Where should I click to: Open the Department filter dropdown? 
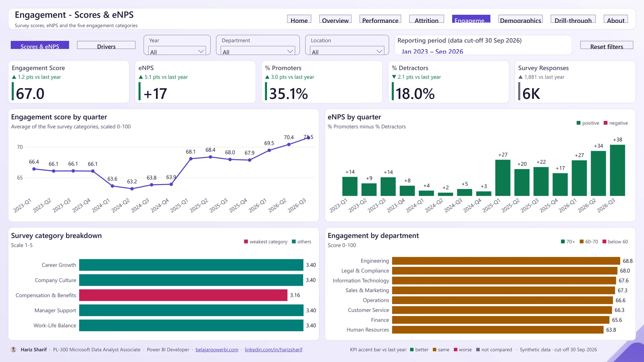(x=258, y=51)
